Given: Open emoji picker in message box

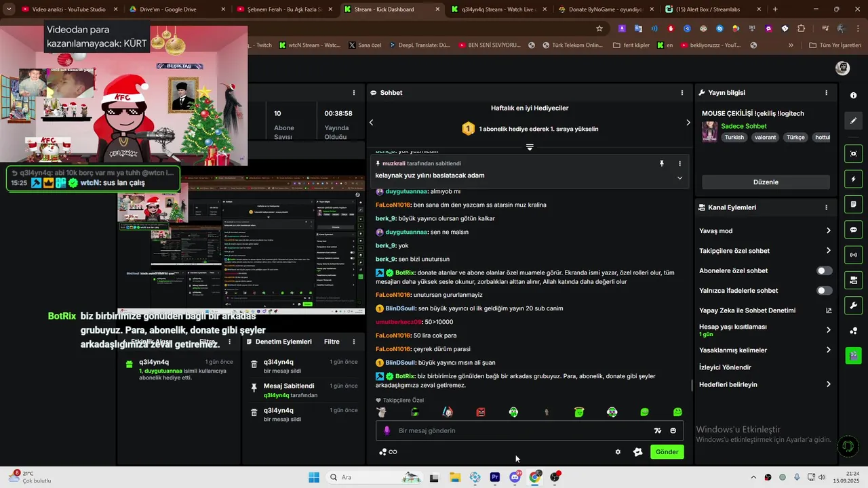Looking at the screenshot, I should coord(673,430).
